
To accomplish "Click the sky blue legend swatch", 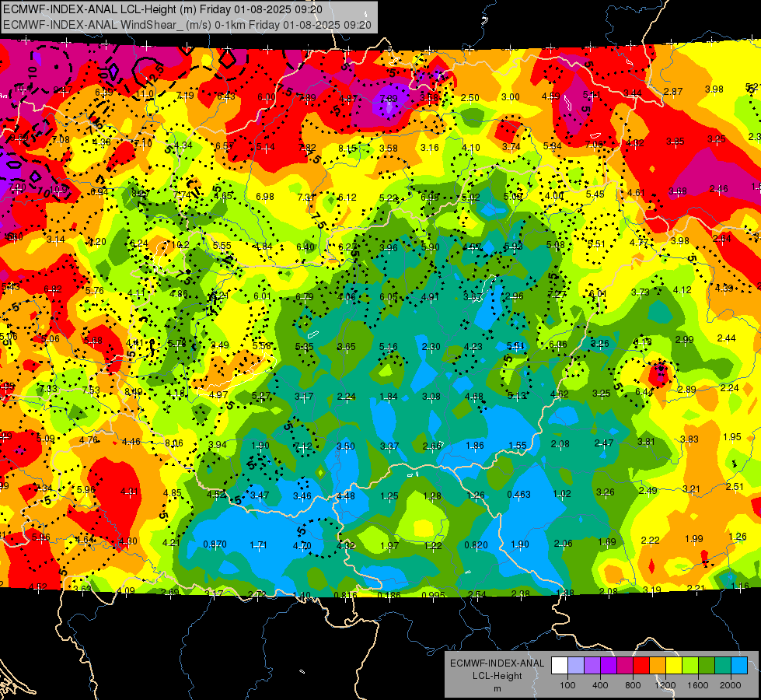I will coord(739,666).
